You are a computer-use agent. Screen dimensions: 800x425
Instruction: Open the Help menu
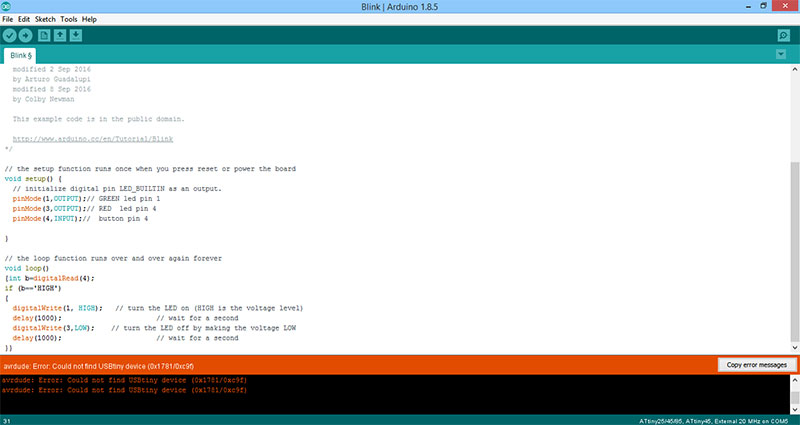click(x=89, y=19)
